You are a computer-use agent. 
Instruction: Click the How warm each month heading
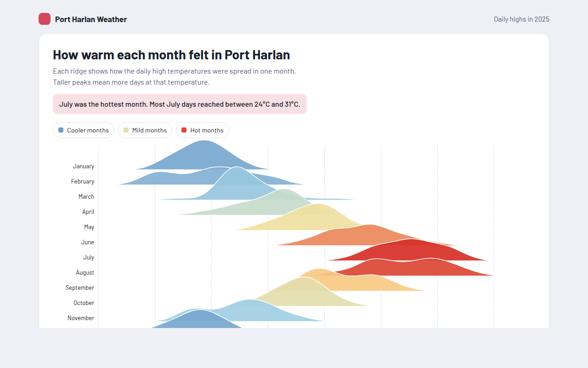[x=171, y=55]
